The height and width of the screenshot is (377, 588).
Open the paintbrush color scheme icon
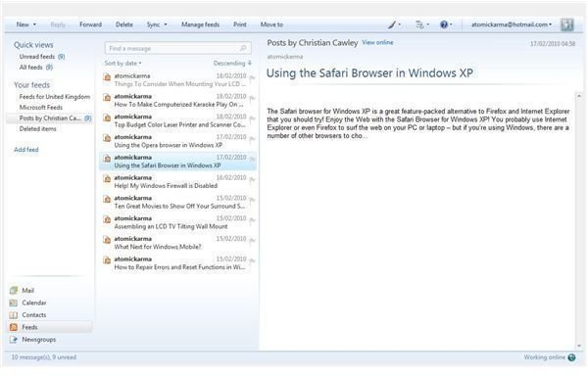[x=392, y=24]
